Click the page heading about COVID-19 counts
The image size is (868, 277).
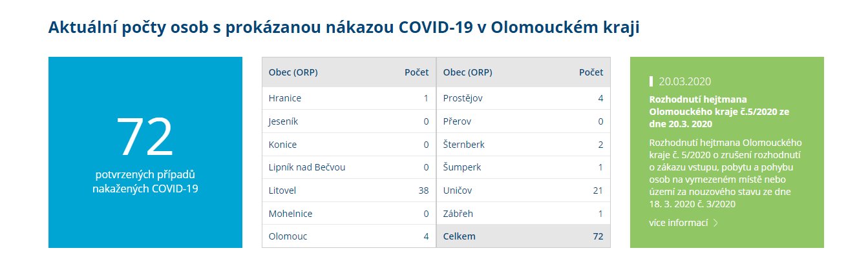coord(344,28)
